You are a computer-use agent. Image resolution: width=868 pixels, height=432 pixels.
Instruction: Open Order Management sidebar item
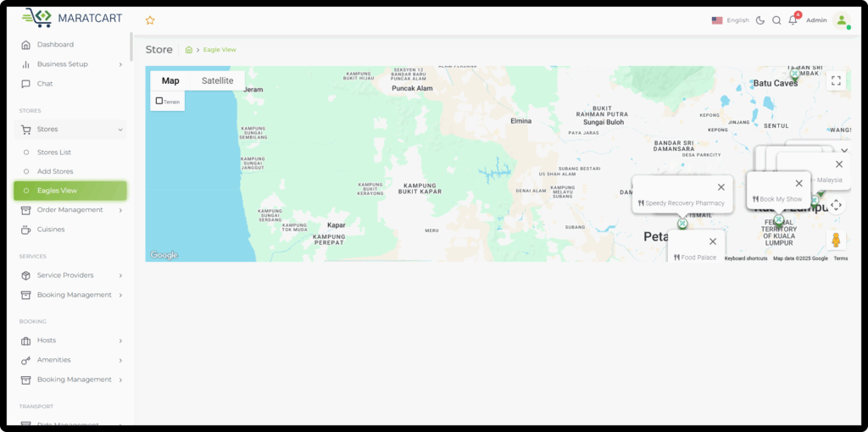click(x=70, y=210)
